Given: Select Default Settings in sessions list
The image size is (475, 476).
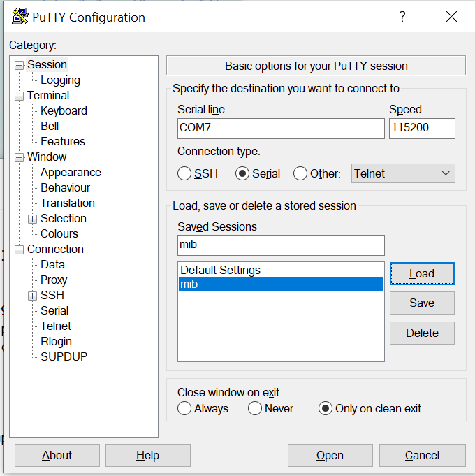Looking at the screenshot, I should (281, 270).
